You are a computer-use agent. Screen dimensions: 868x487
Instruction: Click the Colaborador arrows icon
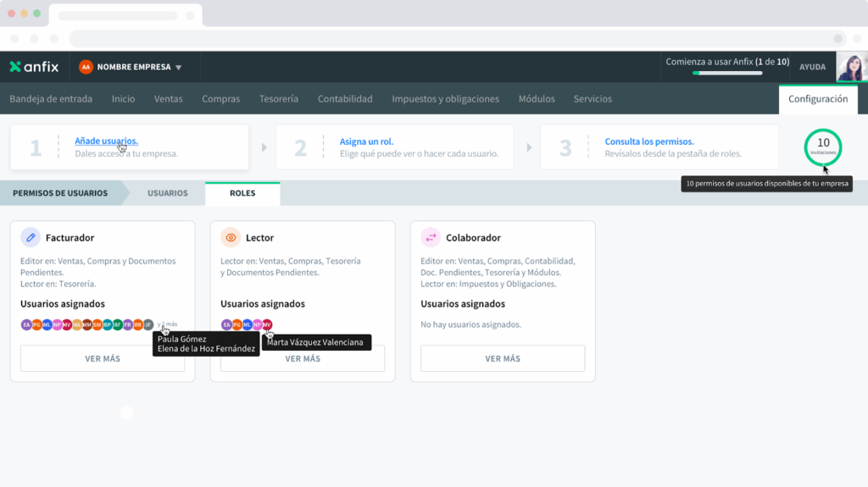431,238
